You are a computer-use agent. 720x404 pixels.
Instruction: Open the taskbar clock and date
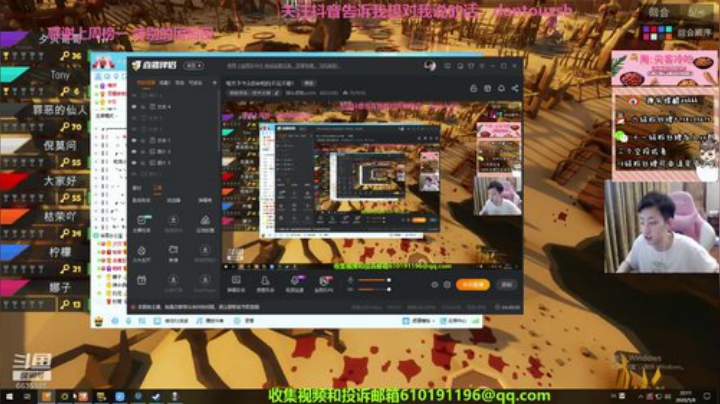[686, 396]
